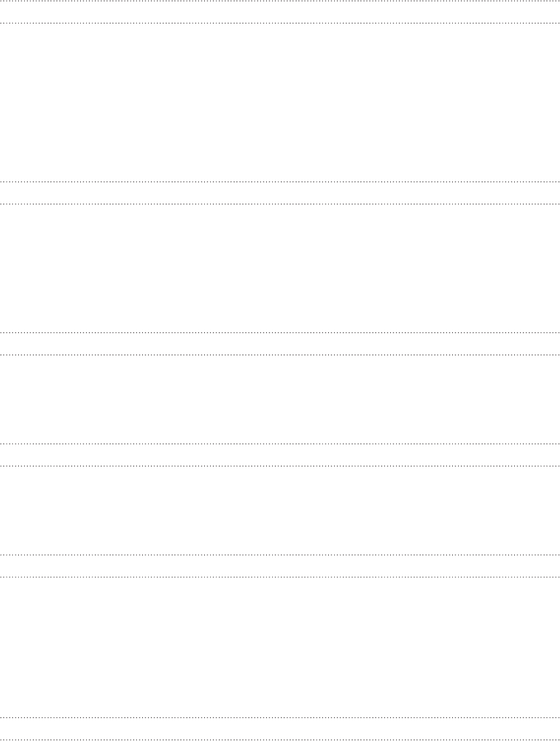Click the lower line of the fourth dotted pair
This screenshot has width=560, height=741.
pyautogui.click(x=280, y=466)
